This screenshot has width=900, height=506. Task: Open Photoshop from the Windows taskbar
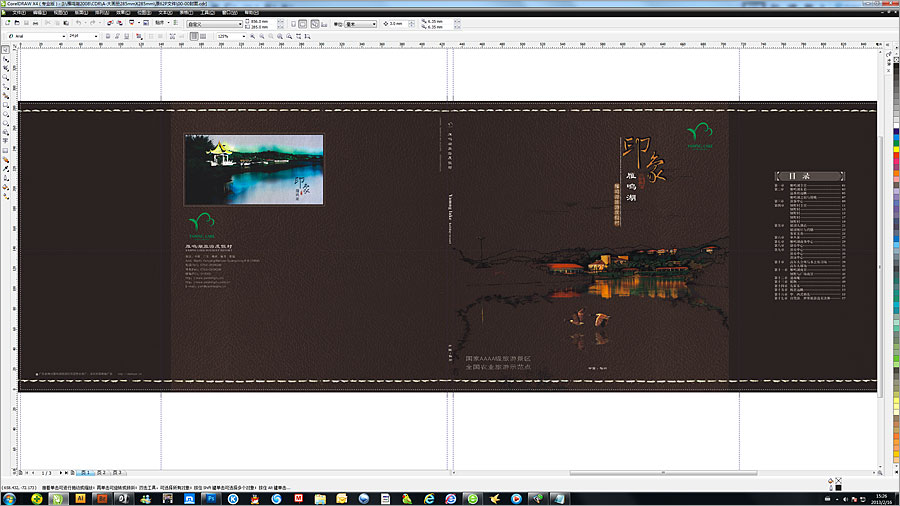click(210, 497)
